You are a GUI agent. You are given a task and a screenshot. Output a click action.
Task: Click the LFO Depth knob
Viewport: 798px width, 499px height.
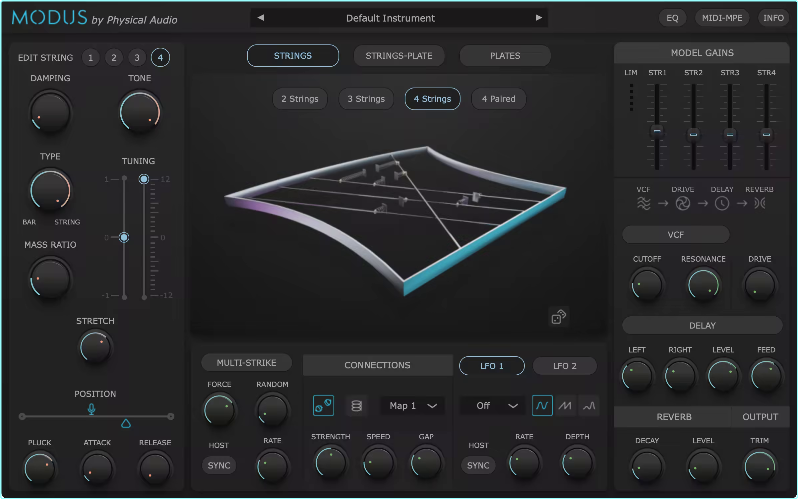coord(577,462)
